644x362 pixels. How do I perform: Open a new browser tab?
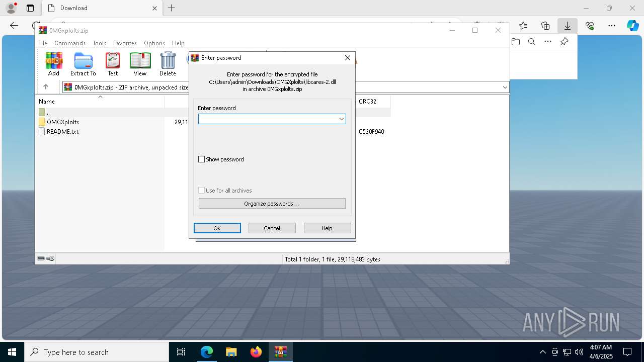click(x=172, y=8)
